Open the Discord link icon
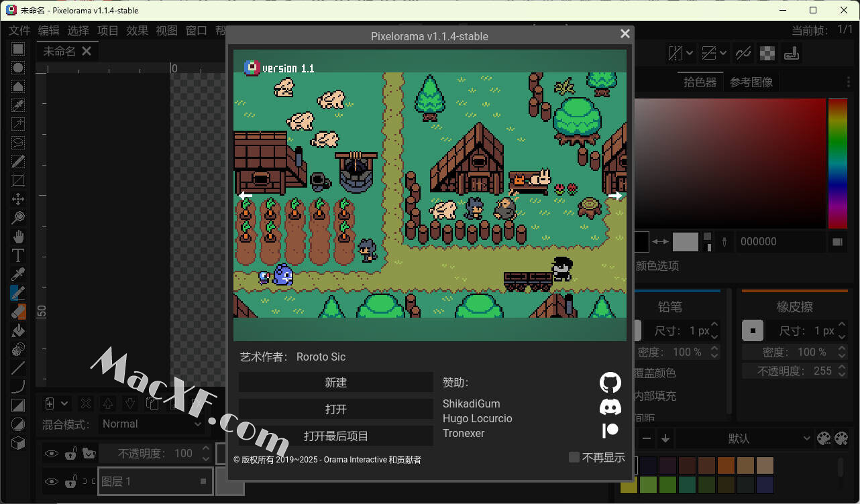Viewport: 860px width, 504px height. coord(610,407)
